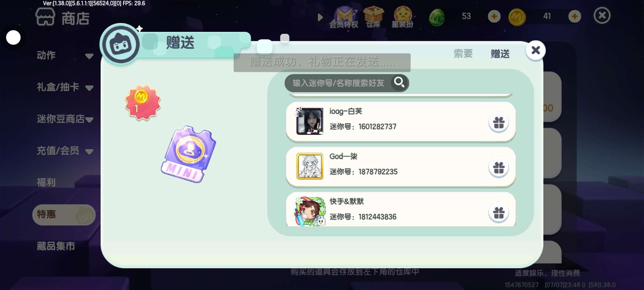
Task: Open the 仓库 warehouse icon
Action: pos(373,17)
